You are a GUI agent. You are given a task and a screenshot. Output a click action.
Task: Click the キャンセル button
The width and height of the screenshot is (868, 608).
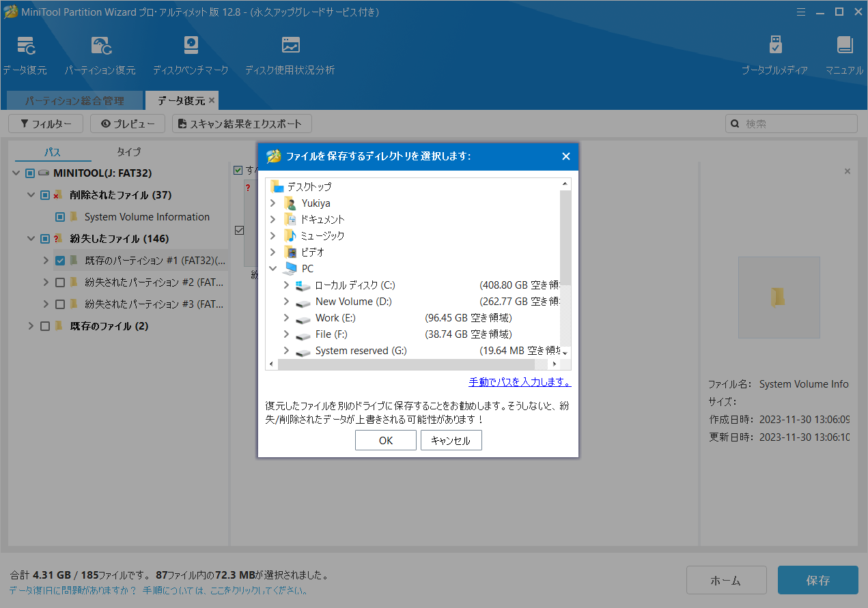point(451,440)
